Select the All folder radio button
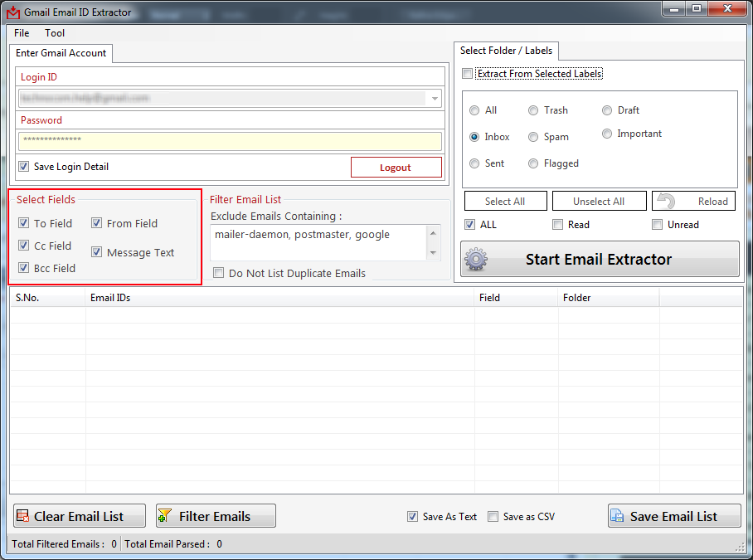This screenshot has height=560, width=753. 474,110
